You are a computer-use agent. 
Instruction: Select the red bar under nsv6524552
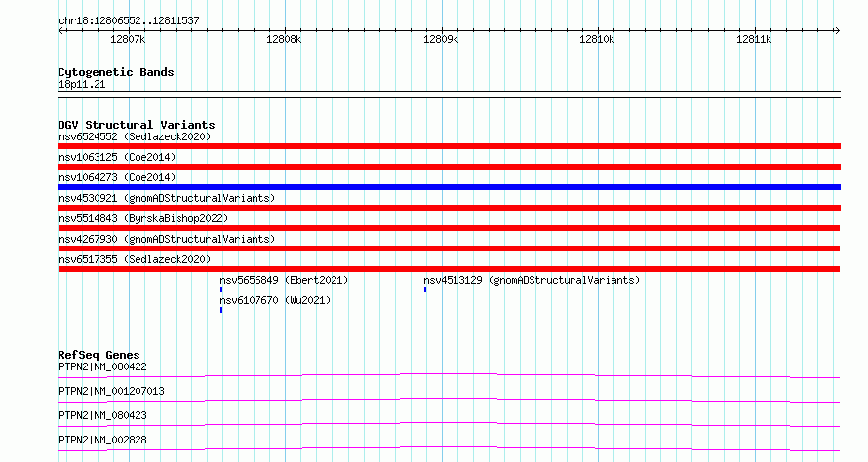tap(449, 146)
